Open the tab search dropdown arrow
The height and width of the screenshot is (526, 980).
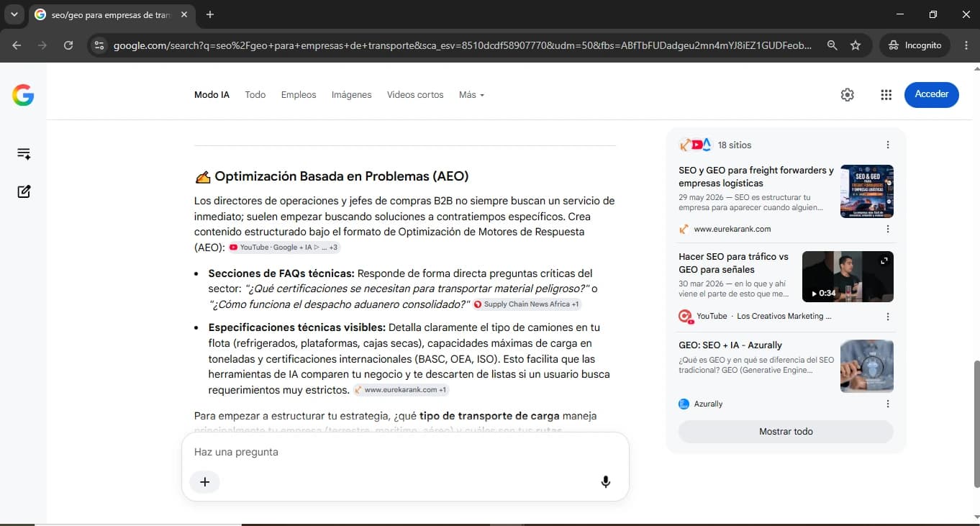pyautogui.click(x=14, y=14)
